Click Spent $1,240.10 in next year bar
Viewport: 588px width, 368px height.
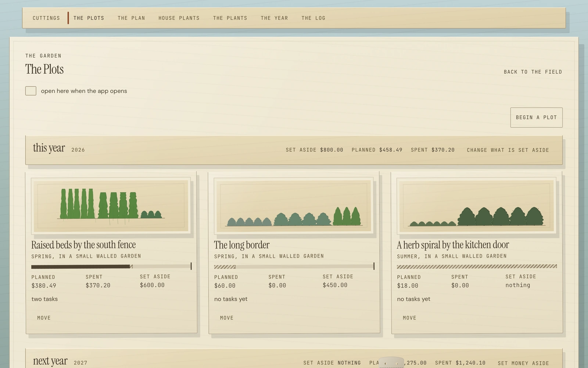[460, 363]
